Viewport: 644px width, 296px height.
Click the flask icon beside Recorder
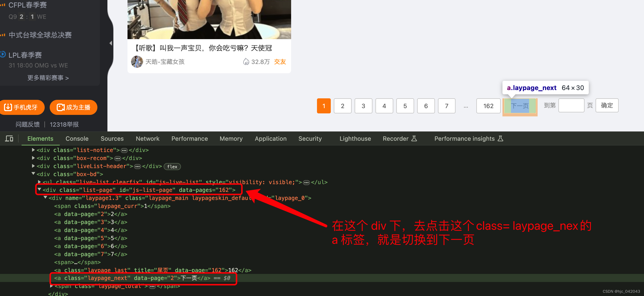(414, 138)
